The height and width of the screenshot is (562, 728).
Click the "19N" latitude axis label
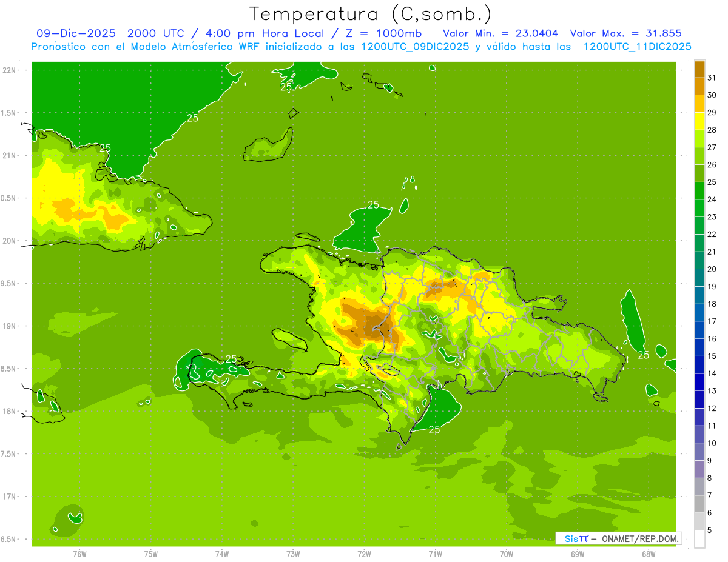(9, 326)
